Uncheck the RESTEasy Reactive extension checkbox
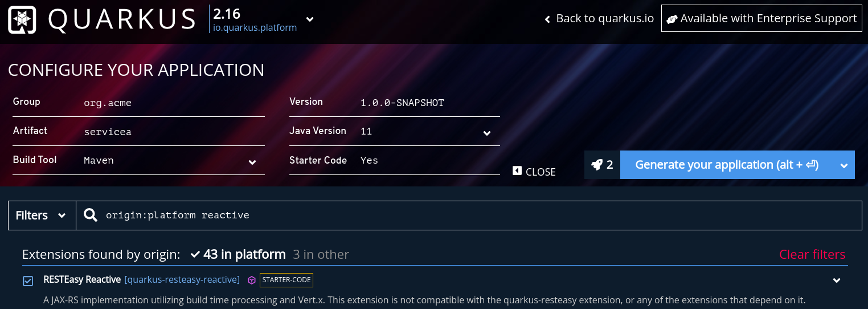Screen dimensions: 868x309 point(28,280)
